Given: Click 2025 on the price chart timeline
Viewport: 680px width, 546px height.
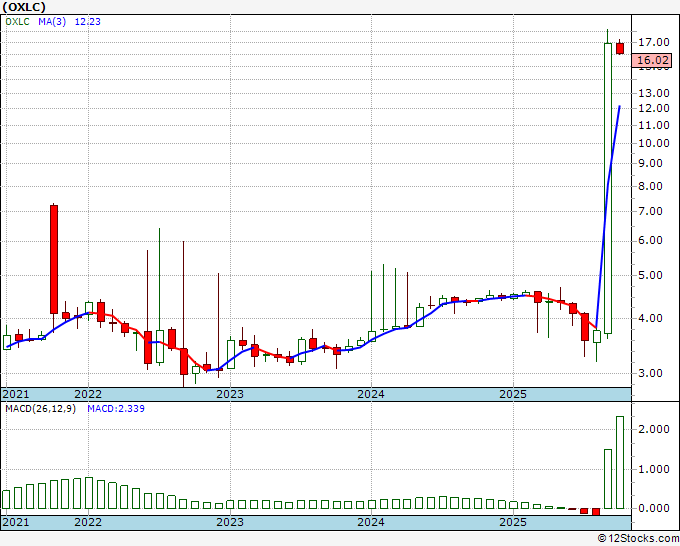Looking at the screenshot, I should 513,394.
